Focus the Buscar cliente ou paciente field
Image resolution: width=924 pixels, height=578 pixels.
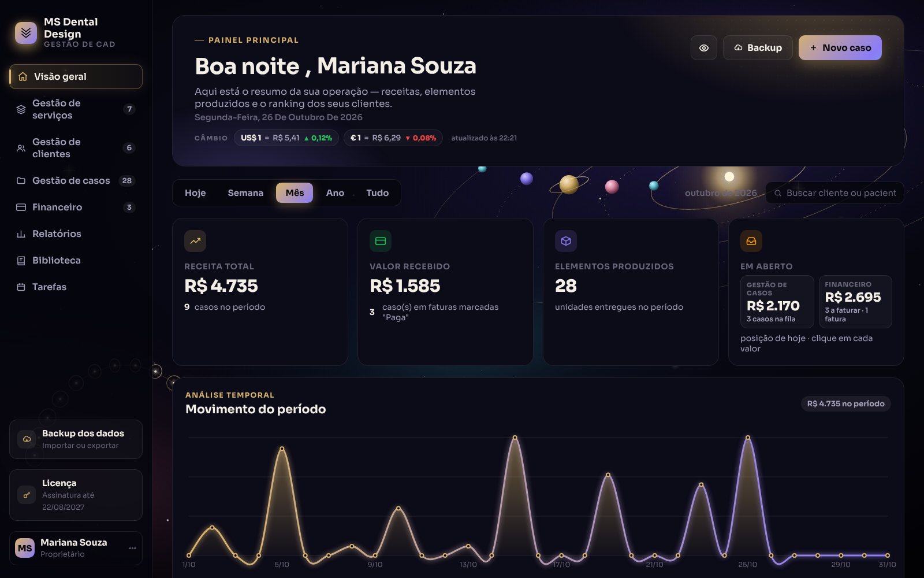[834, 193]
